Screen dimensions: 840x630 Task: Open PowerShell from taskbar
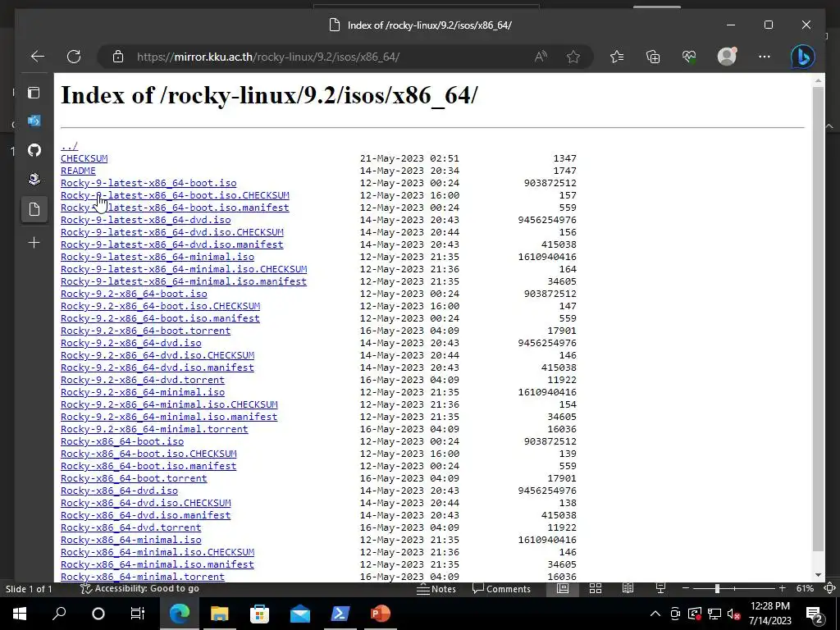[340, 614]
